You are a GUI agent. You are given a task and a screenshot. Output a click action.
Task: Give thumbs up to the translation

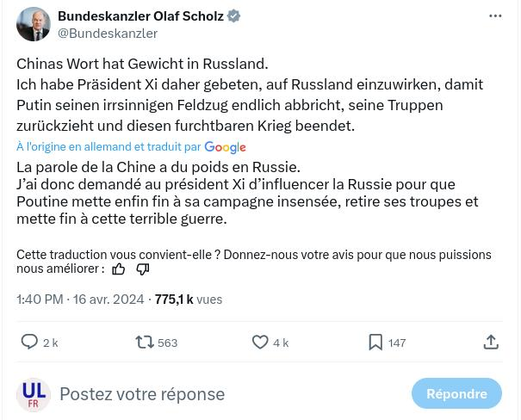pos(119,269)
